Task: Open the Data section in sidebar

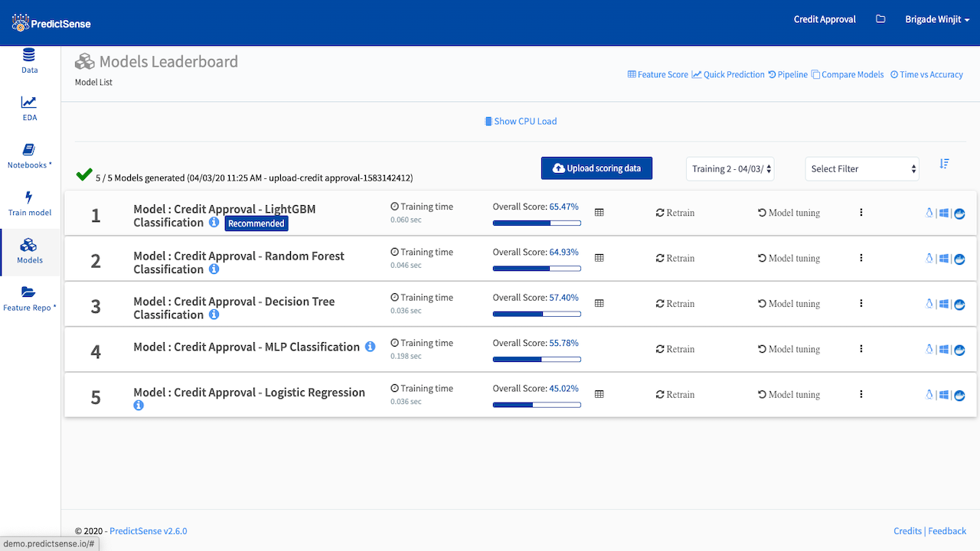Action: coord(29,61)
